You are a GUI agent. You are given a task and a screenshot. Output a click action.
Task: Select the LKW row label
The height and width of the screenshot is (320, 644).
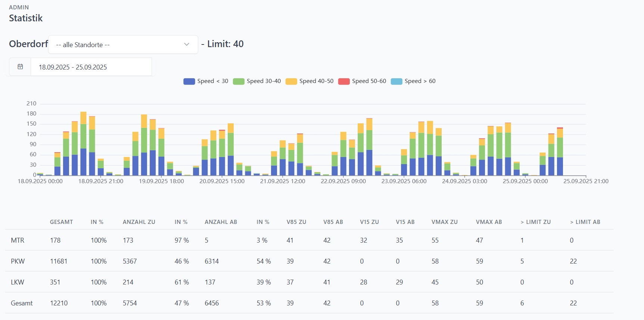(x=18, y=282)
